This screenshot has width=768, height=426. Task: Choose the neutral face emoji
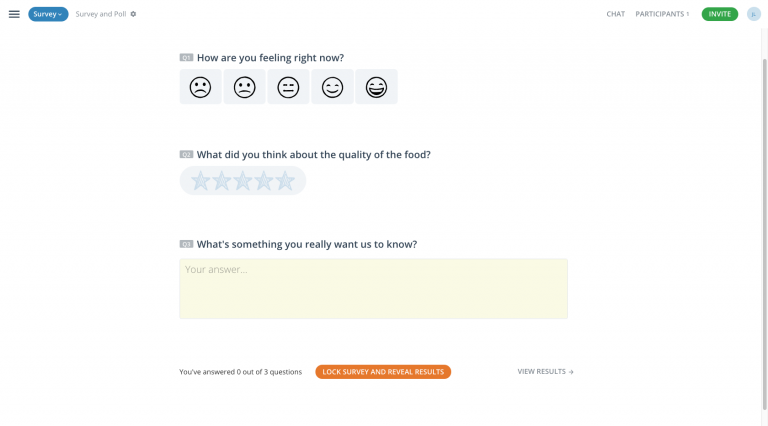click(288, 87)
